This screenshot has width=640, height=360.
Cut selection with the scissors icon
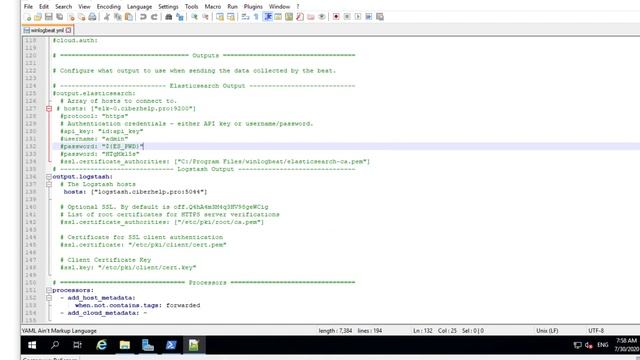(x=107, y=17)
